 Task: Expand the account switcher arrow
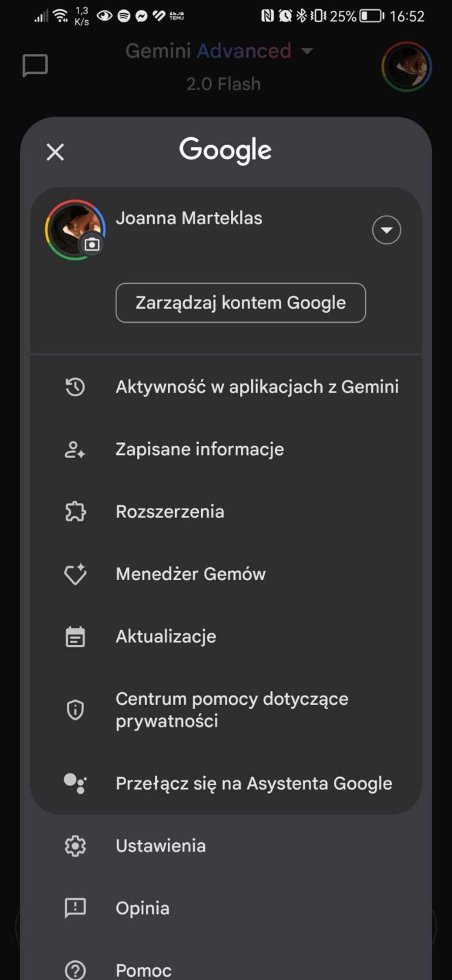[x=386, y=230]
